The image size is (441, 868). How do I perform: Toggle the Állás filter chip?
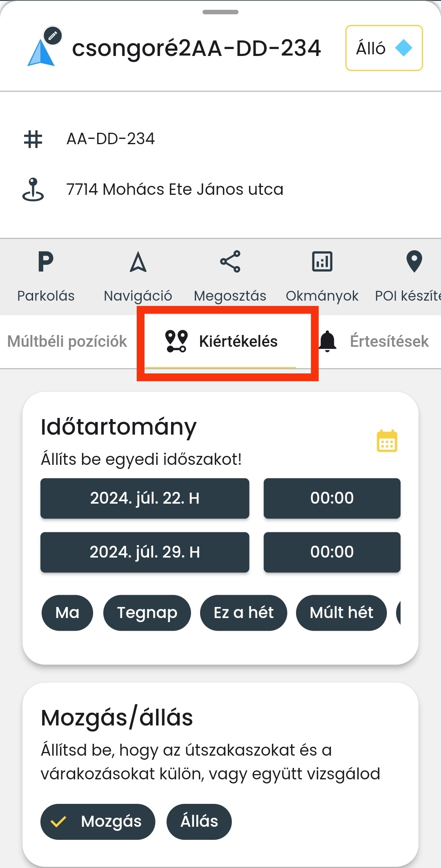199,821
